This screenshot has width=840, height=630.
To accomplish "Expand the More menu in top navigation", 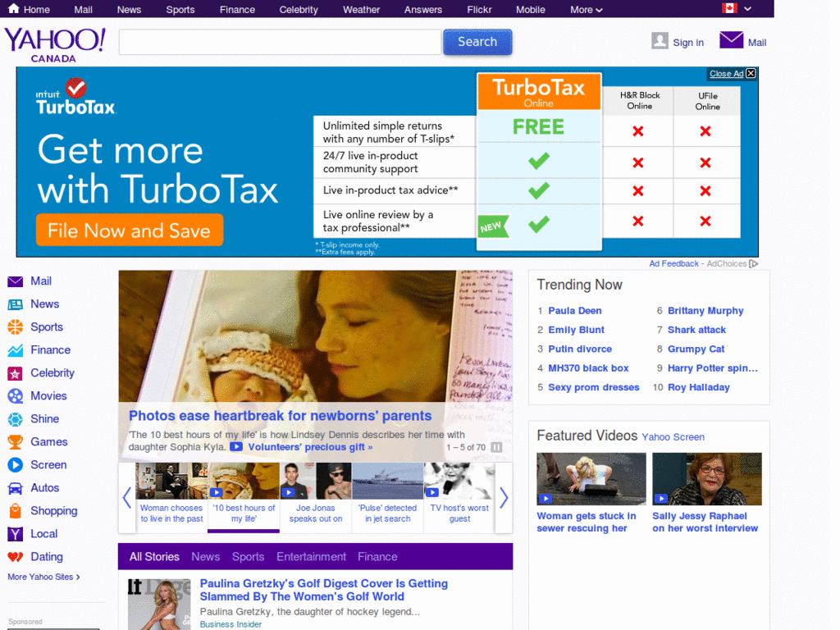I will click(x=586, y=10).
